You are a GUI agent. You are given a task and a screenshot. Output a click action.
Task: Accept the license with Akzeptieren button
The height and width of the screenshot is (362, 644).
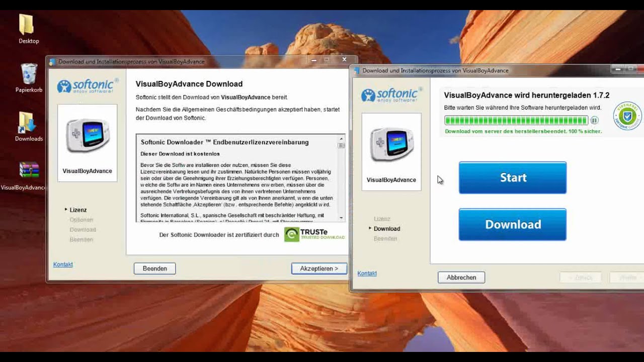[x=319, y=268]
